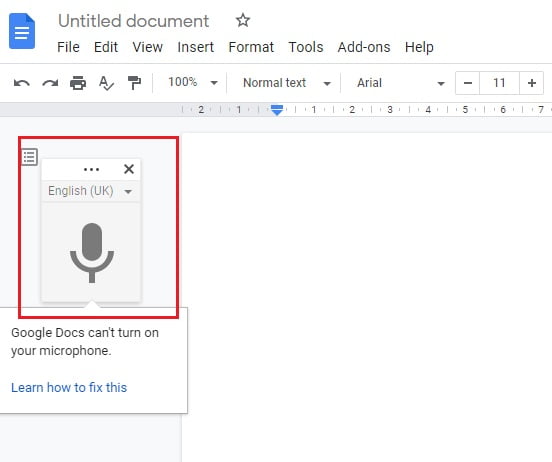Open the 100% zoom dropdown
Image resolution: width=552 pixels, height=462 pixels.
[193, 83]
